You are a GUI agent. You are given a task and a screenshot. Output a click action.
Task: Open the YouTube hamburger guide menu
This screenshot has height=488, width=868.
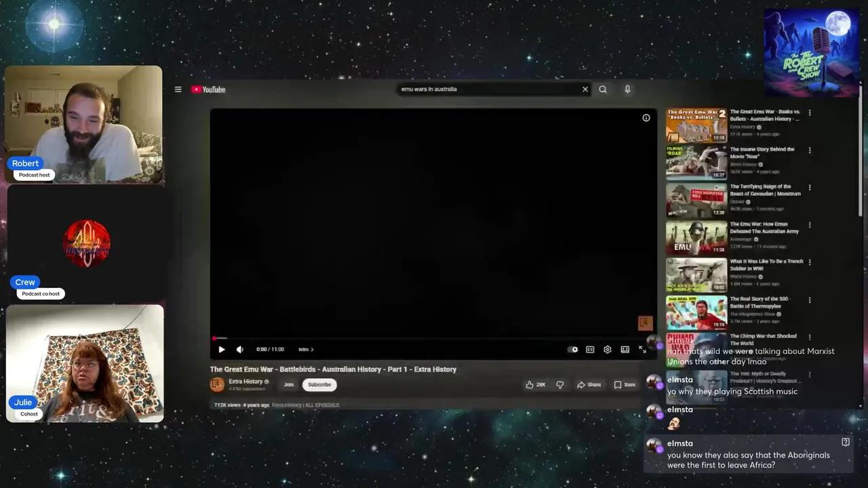pos(178,89)
